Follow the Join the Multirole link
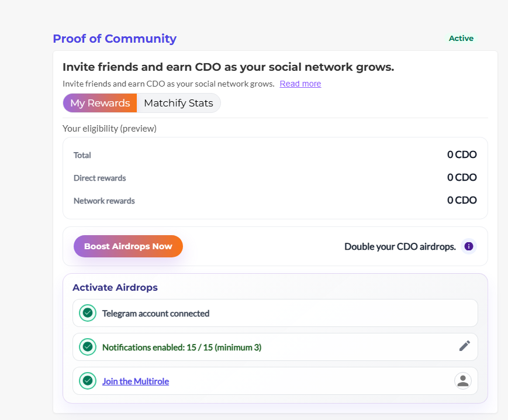Screen dimensions: 508x420 (x=136, y=381)
